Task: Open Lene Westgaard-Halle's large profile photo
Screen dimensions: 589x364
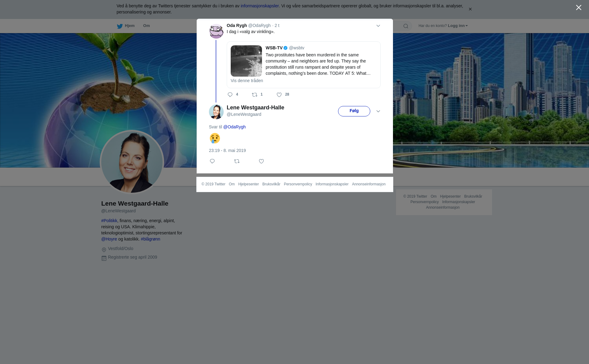Action: pos(132,162)
